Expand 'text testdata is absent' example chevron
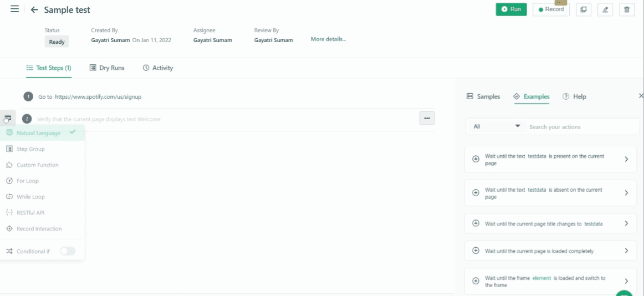The image size is (644, 296). click(626, 192)
